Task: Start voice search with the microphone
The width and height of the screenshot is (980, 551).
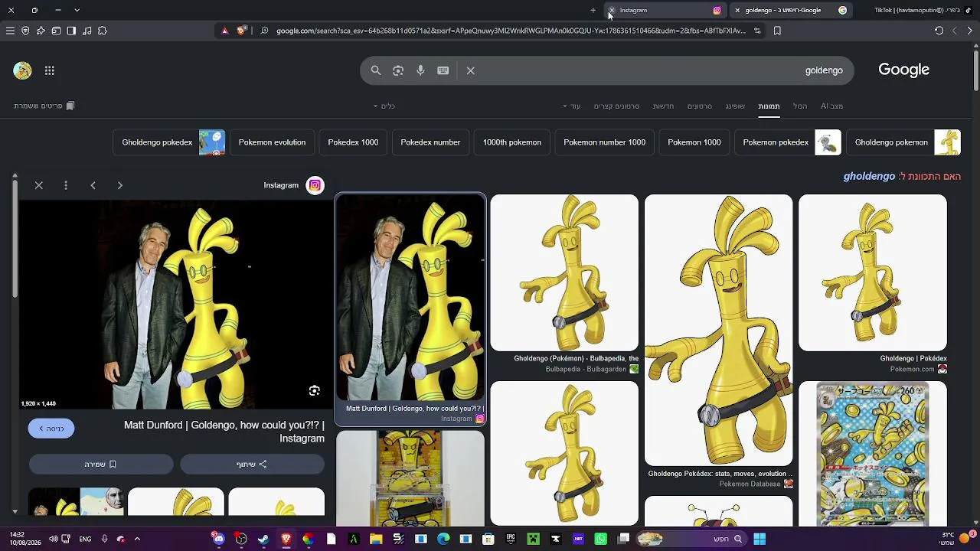Action: [420, 70]
